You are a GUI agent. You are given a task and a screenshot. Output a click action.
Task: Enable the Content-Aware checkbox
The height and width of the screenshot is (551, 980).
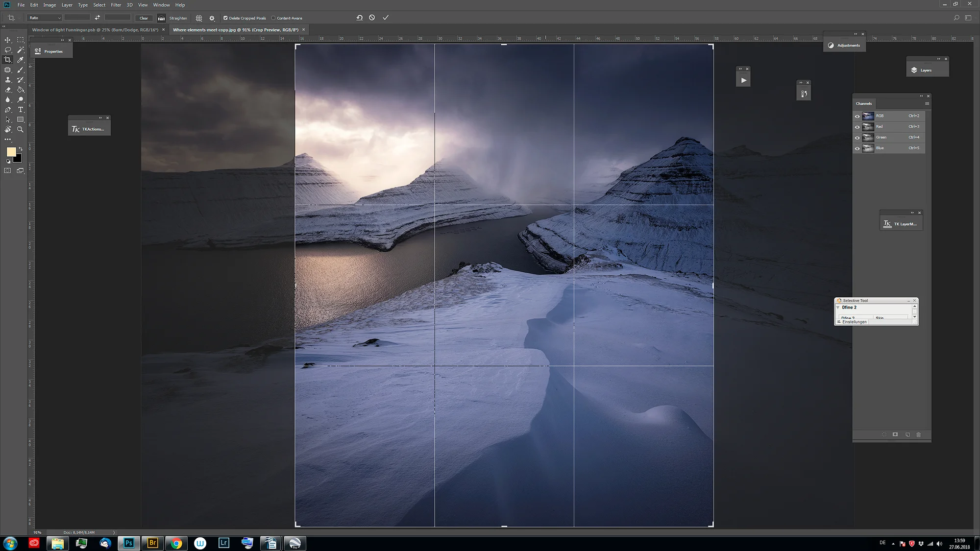pyautogui.click(x=273, y=18)
